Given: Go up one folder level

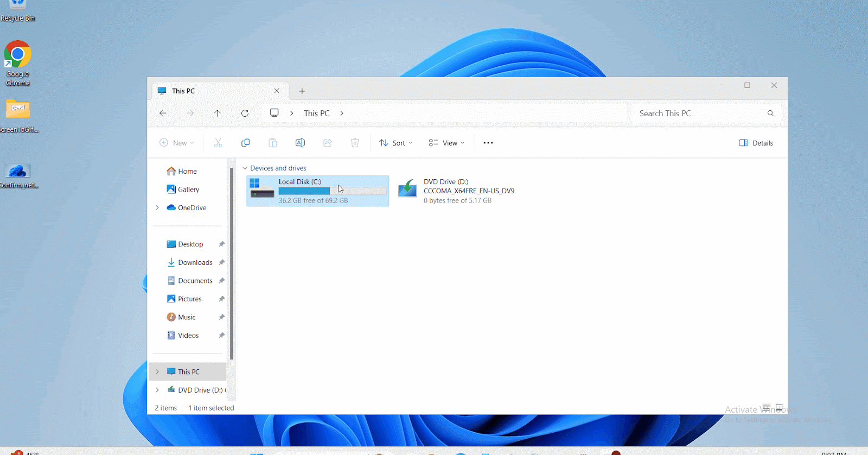Looking at the screenshot, I should pyautogui.click(x=217, y=113).
